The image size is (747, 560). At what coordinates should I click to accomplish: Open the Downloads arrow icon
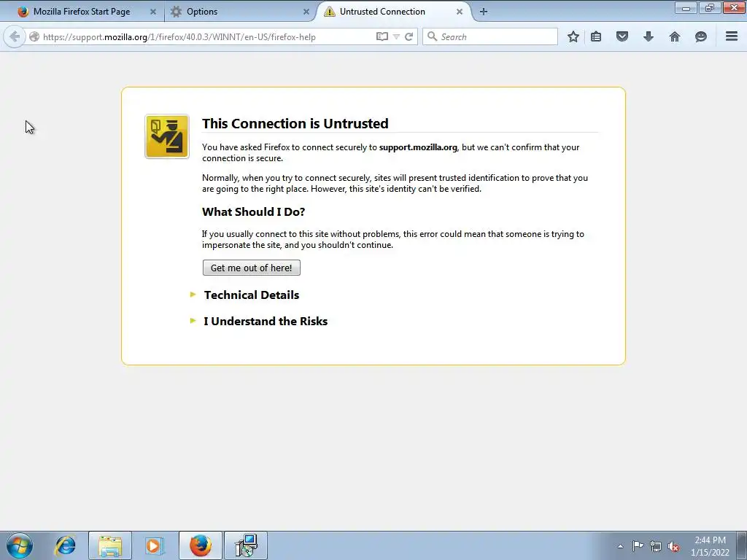click(x=649, y=36)
